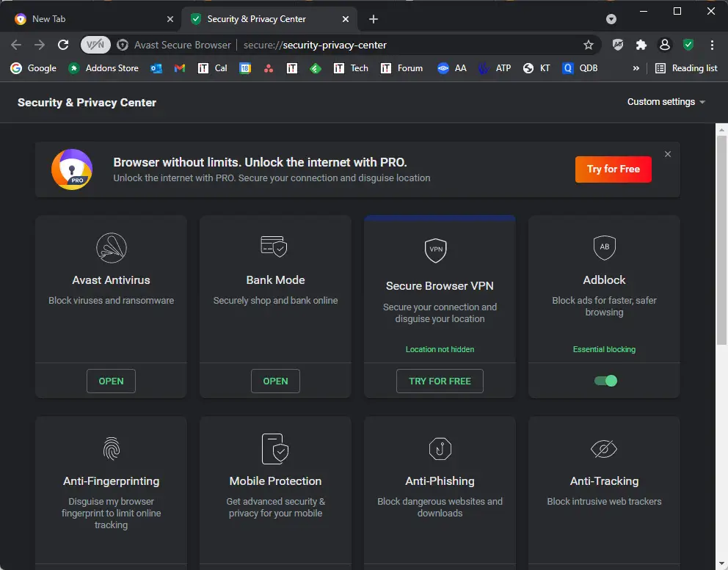
Task: Open the Addons Store bookmark
Action: click(103, 68)
